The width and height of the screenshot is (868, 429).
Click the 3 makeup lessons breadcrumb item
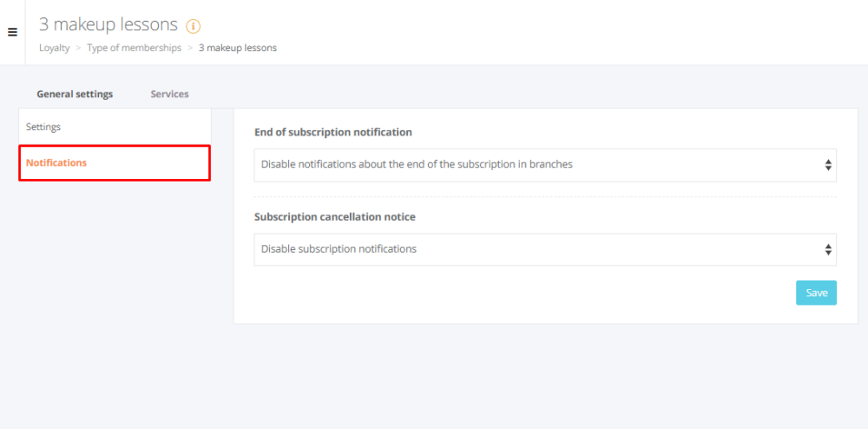[x=238, y=48]
